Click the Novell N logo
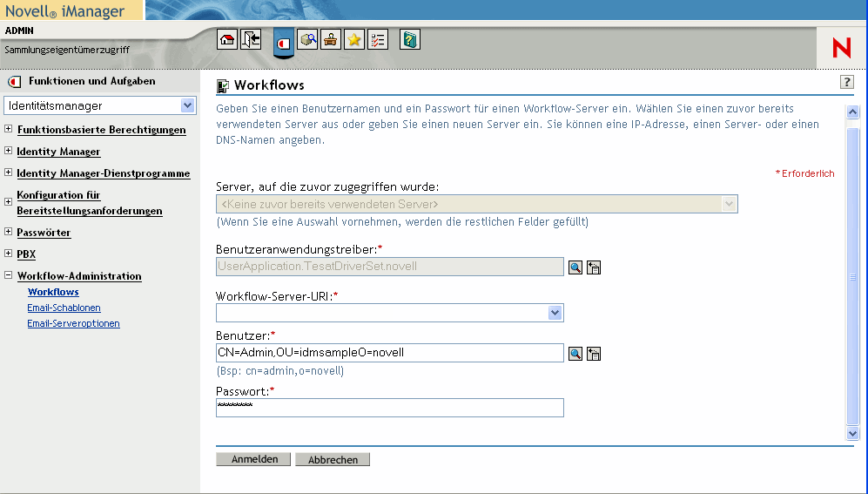The width and height of the screenshot is (868, 494). (841, 48)
